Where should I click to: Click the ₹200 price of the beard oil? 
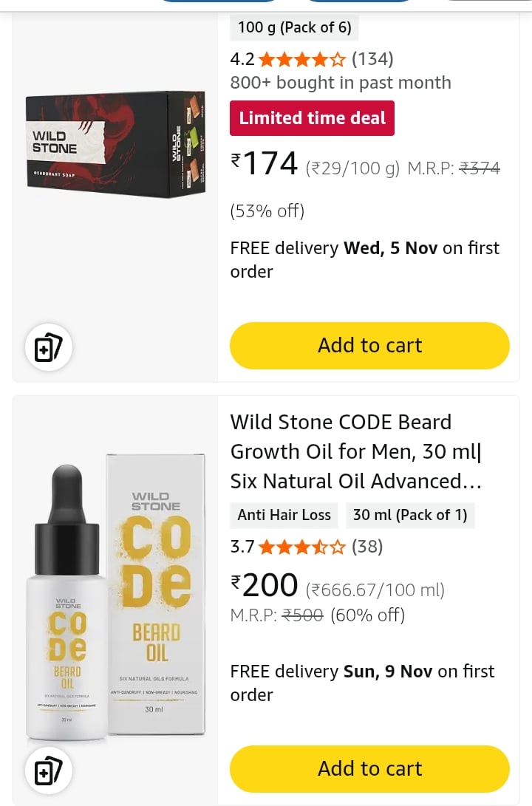coord(265,586)
